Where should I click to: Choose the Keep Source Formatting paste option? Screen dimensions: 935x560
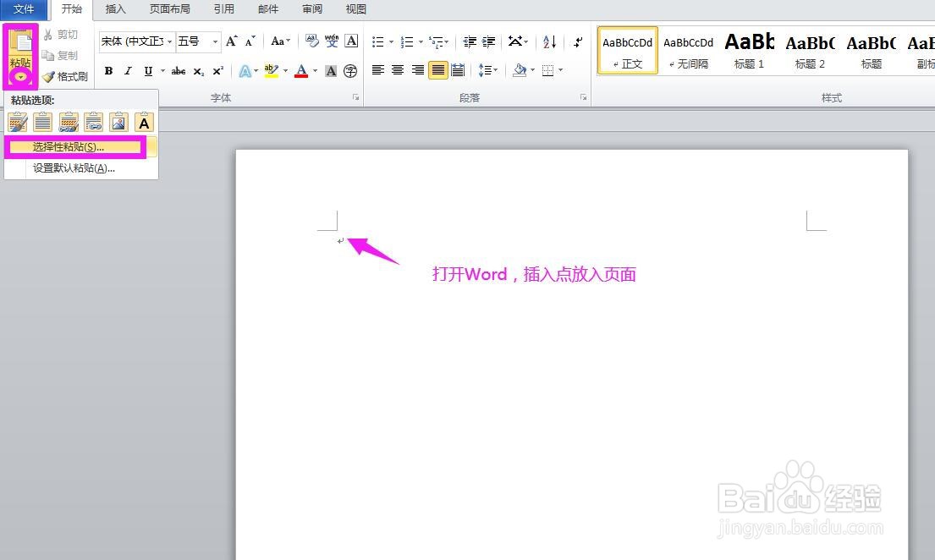click(x=18, y=123)
